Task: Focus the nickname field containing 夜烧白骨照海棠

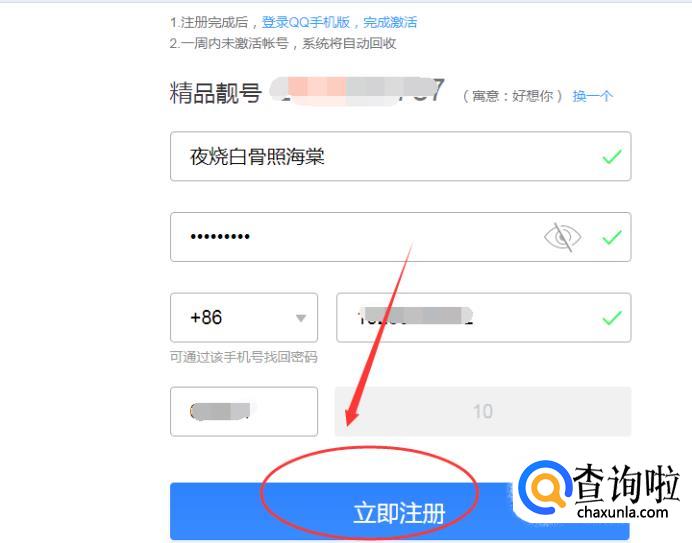Action: [400, 156]
